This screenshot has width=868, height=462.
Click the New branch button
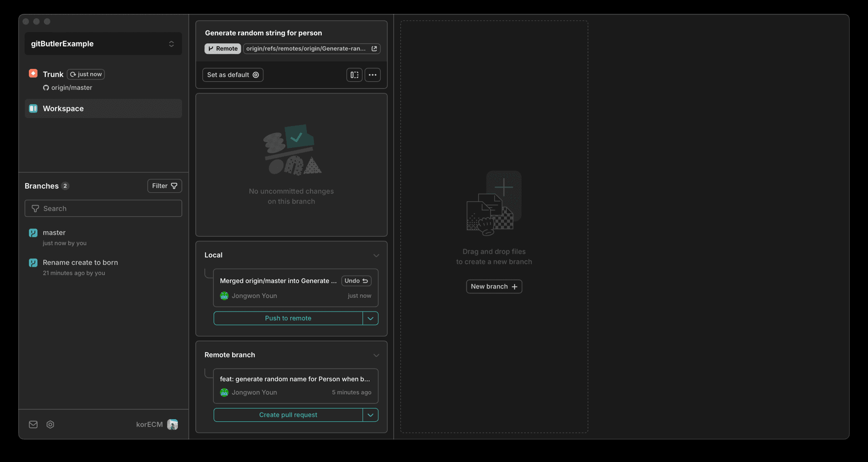pyautogui.click(x=494, y=287)
